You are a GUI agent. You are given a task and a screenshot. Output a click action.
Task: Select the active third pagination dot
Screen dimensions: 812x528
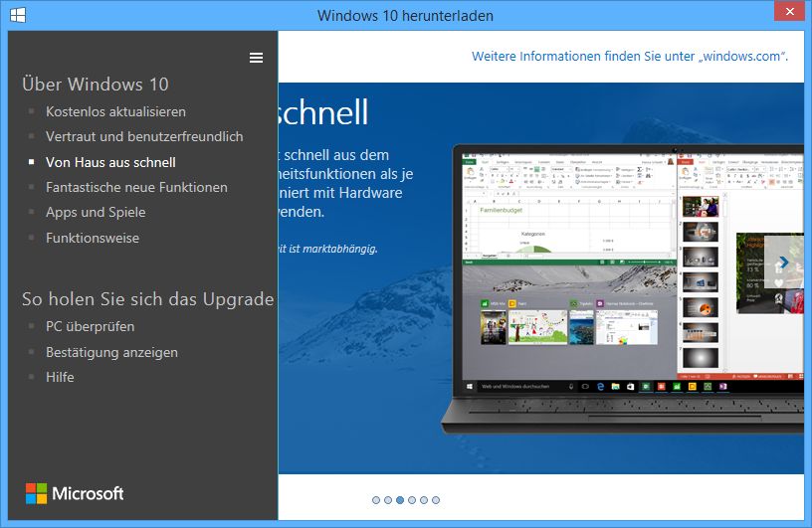coord(400,500)
